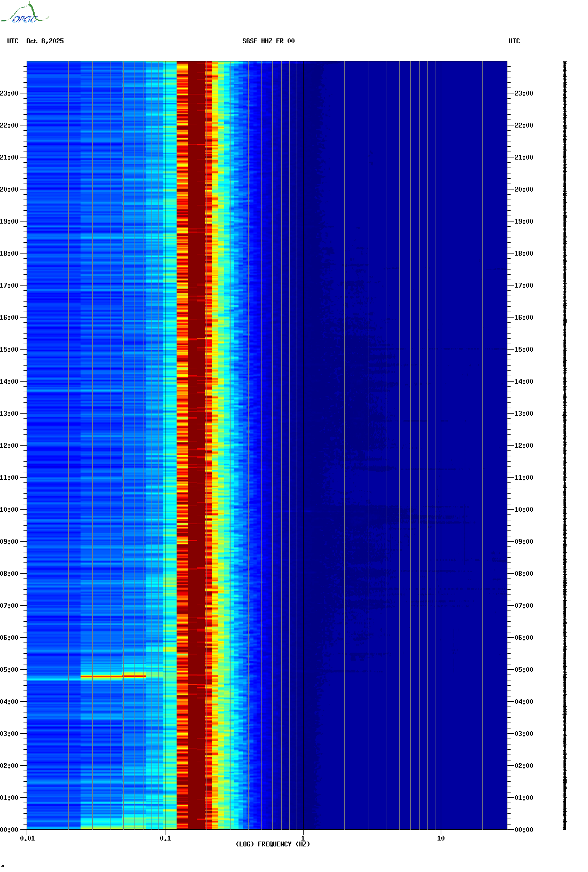The image size is (588, 872).
Task: Select the SGSF HHZ FR 00 title
Action: tap(268, 41)
